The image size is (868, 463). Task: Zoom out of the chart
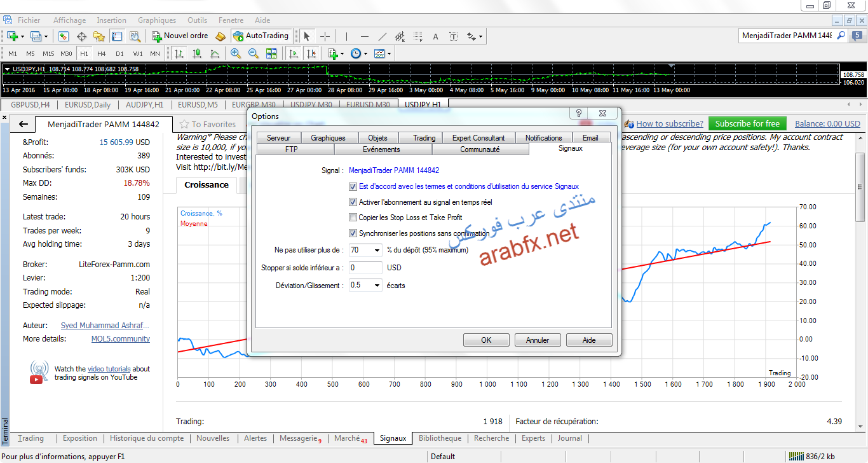click(254, 53)
